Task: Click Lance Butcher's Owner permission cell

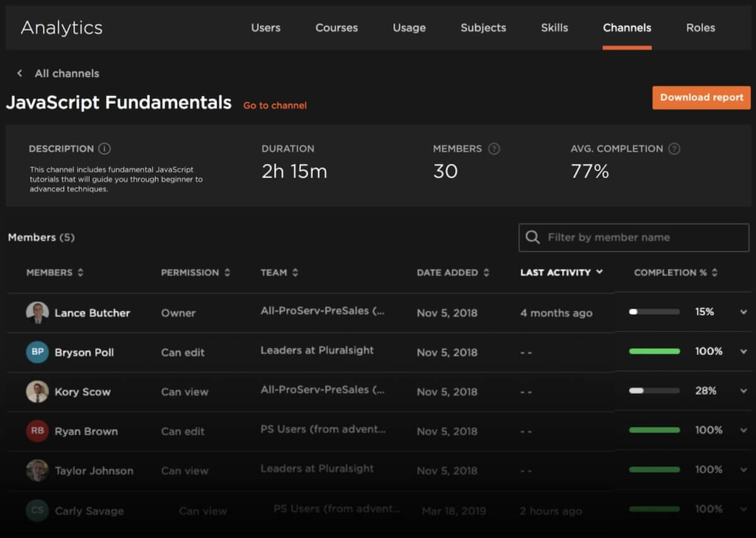Action: pos(178,313)
